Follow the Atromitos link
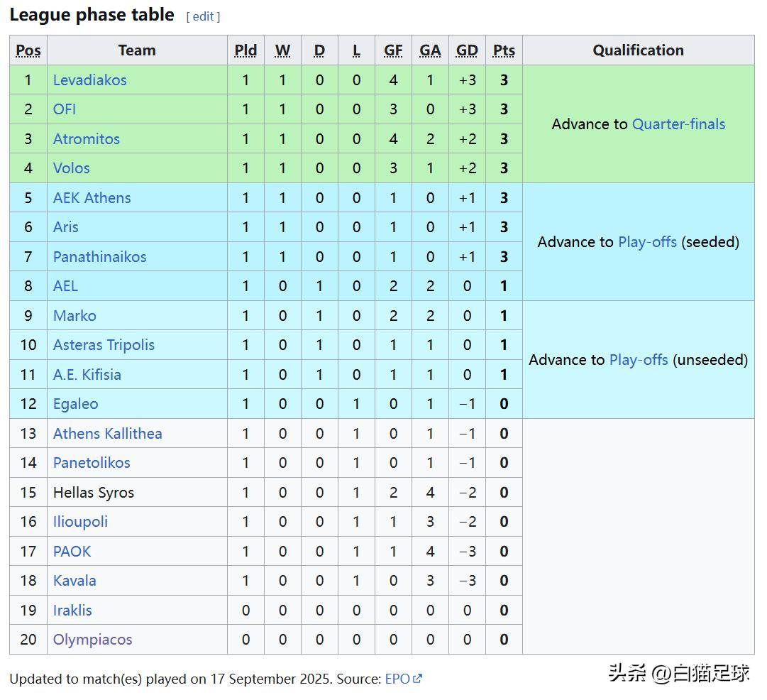The height and width of the screenshot is (700, 767). click(87, 139)
